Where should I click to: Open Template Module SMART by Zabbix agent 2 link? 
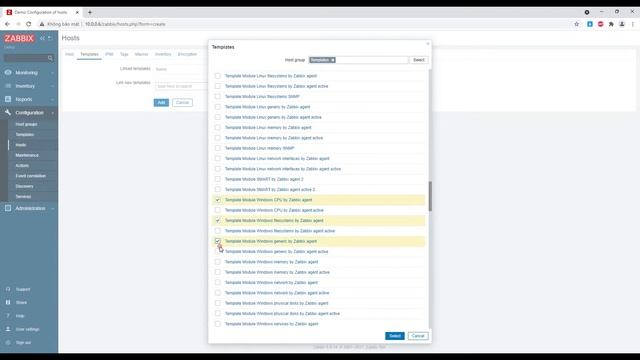click(x=264, y=179)
